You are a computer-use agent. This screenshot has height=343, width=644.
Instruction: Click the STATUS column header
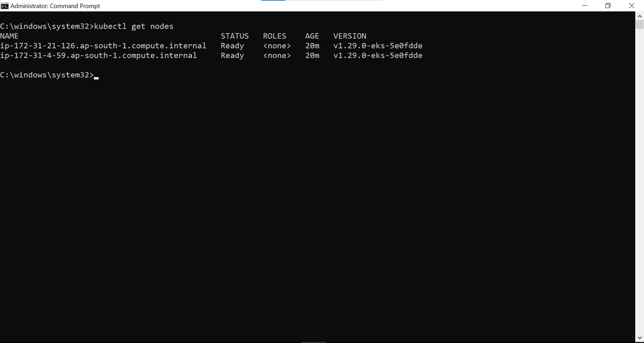(235, 36)
